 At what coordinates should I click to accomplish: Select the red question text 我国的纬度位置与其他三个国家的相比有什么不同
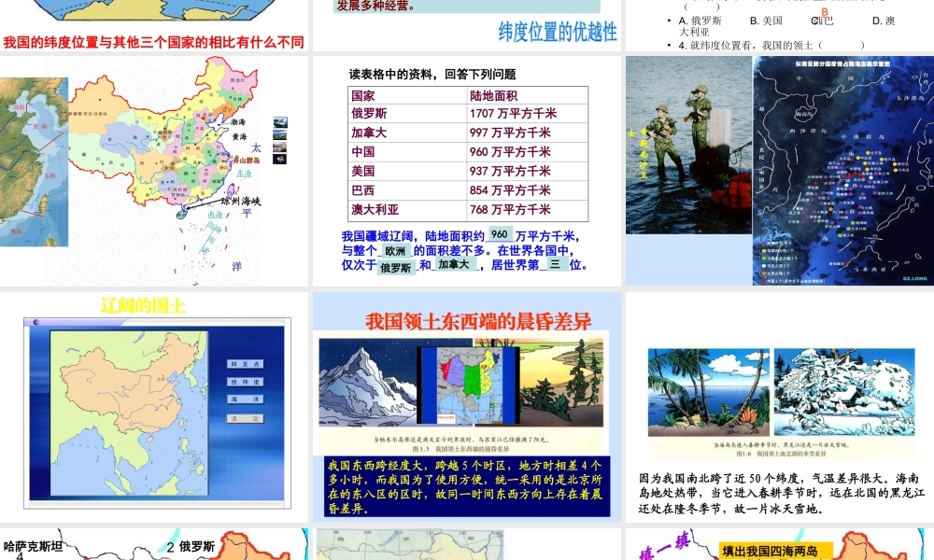[154, 42]
